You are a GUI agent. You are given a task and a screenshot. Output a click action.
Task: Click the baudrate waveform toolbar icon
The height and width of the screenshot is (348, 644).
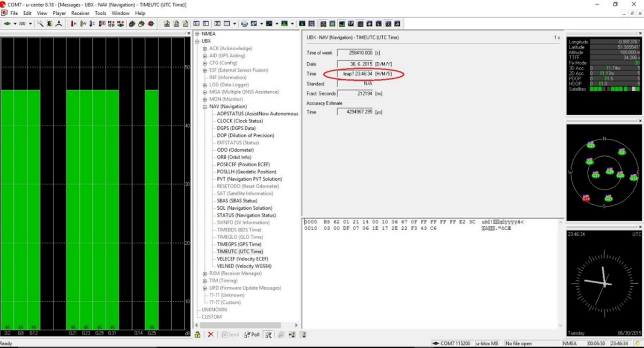[23, 24]
